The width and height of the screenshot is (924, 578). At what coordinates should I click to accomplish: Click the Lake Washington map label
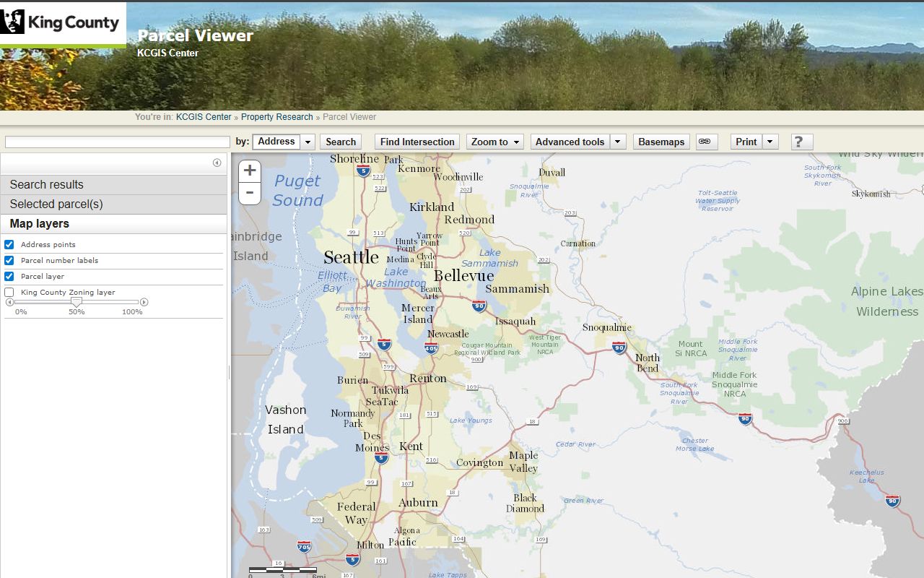[x=396, y=277]
